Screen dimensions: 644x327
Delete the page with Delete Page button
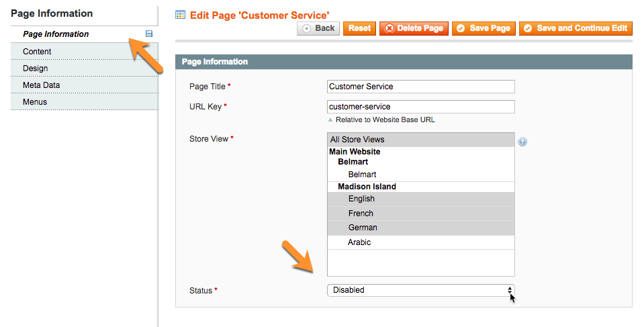[414, 28]
